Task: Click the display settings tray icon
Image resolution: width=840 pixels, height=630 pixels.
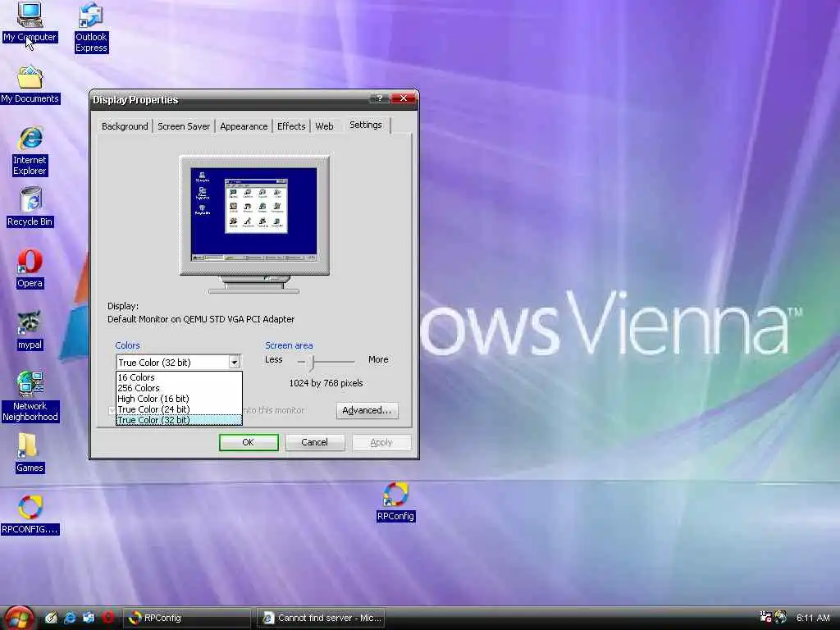Action: [766, 617]
